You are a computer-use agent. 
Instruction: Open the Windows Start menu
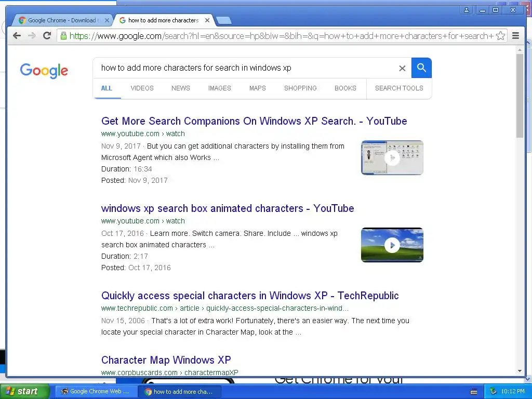point(24,391)
